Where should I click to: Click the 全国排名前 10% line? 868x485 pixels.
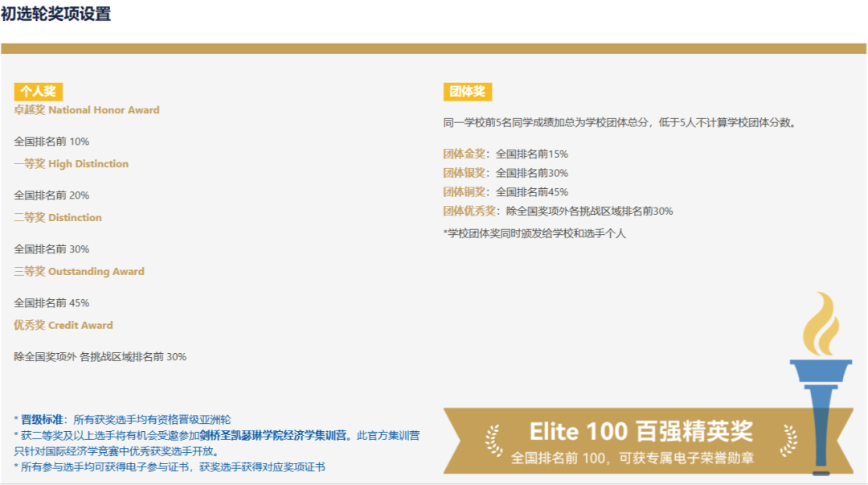51,142
